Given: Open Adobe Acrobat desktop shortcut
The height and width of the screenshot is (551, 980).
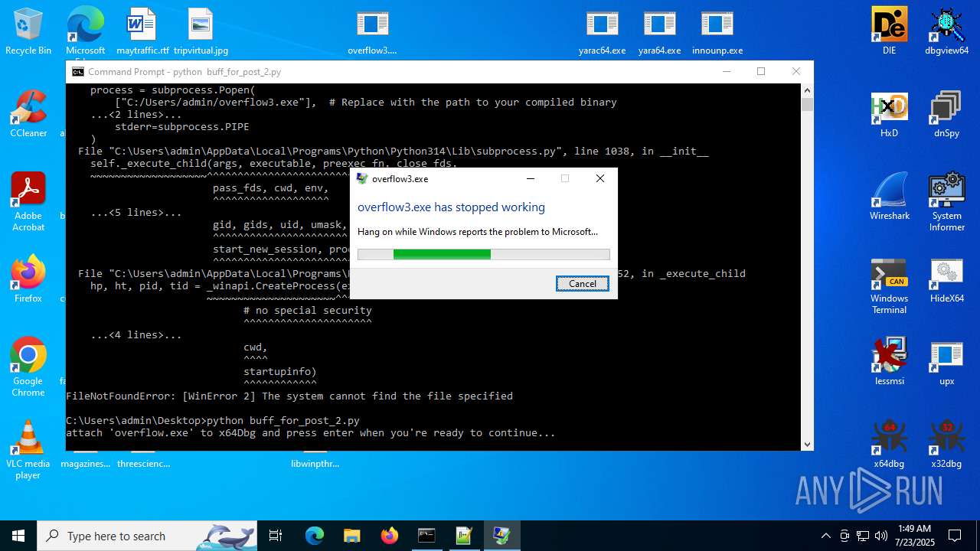Looking at the screenshot, I should point(28,202).
